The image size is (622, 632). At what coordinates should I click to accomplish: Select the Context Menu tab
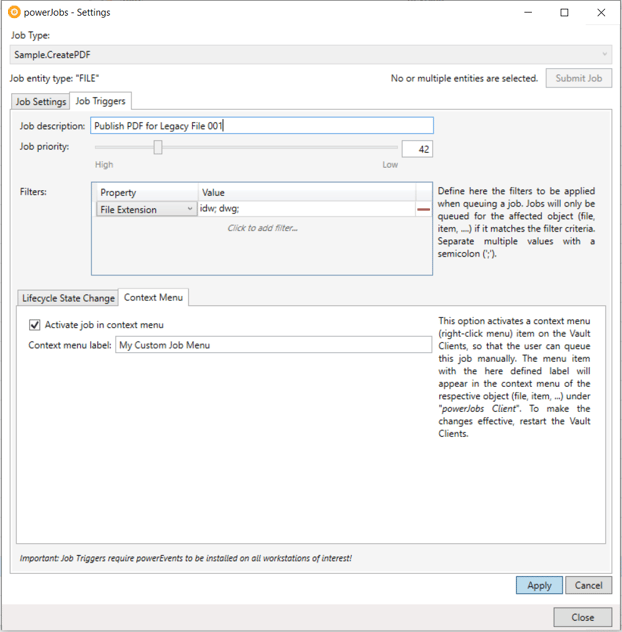153,297
